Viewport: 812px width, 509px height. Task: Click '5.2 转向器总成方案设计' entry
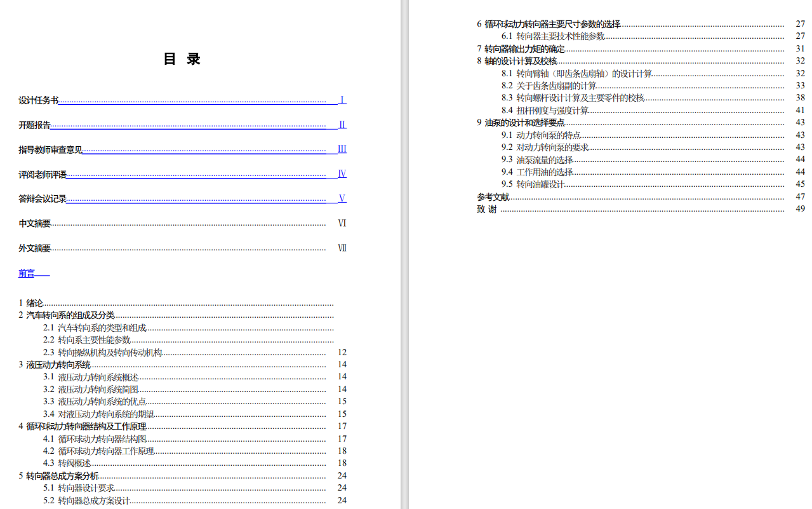pos(195,501)
